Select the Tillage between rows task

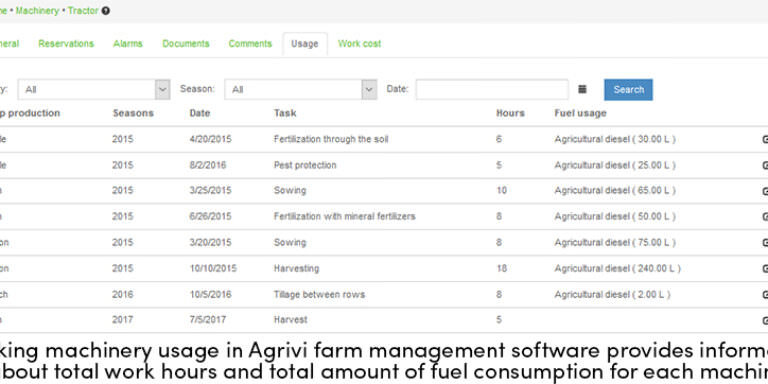(319, 294)
